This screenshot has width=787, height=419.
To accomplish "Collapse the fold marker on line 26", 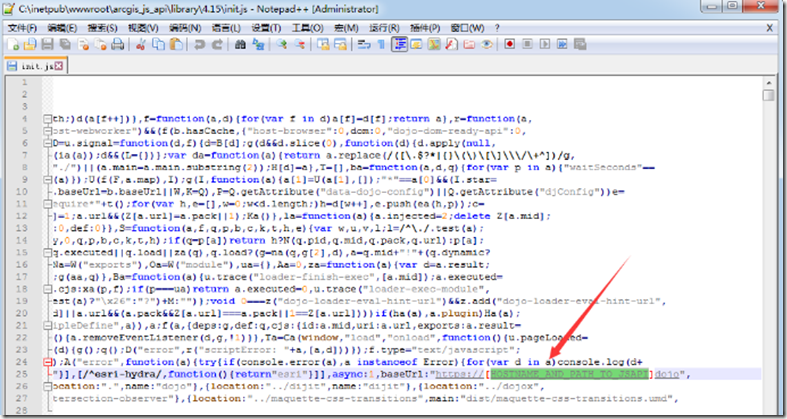I will click(x=48, y=386).
